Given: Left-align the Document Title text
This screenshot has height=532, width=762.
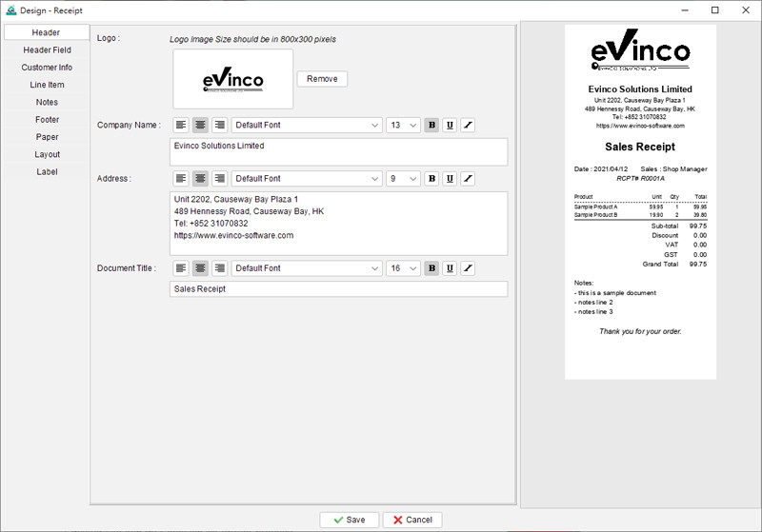Looking at the screenshot, I should [181, 268].
